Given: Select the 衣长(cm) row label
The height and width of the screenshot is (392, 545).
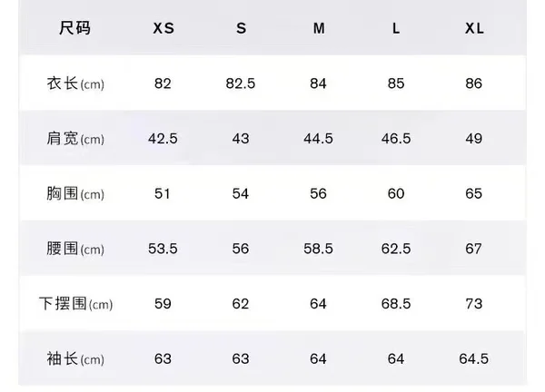Looking at the screenshot, I should [x=75, y=83].
